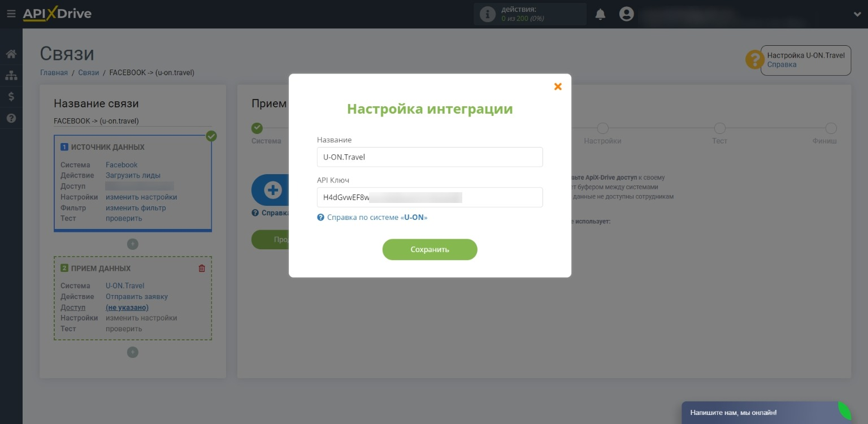Click the Сохранить button
Screen dimensions: 868x424
[430, 249]
